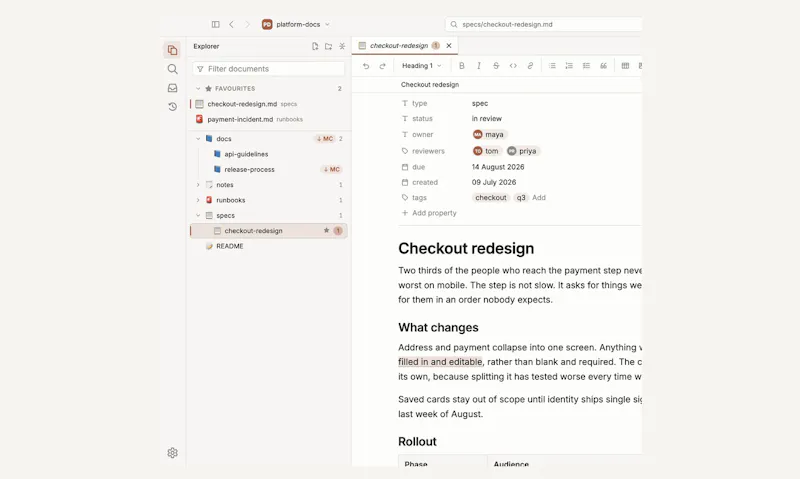Screen dimensions: 800x479
Task: Open the search panel from the sidebar
Action: (172, 69)
